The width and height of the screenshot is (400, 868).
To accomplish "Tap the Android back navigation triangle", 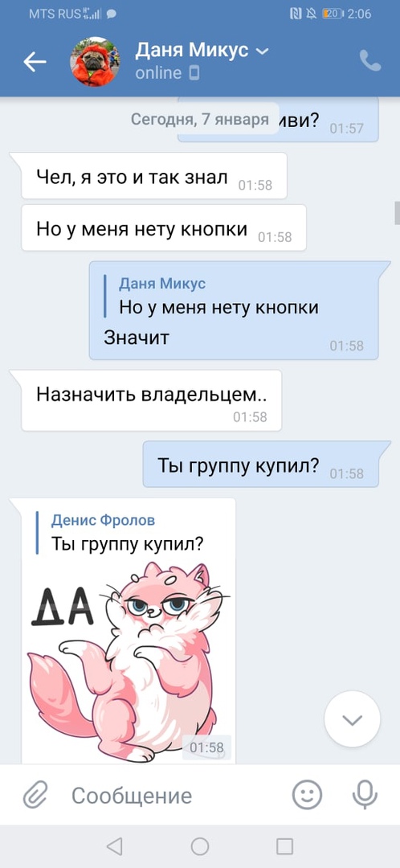I will tap(114, 845).
